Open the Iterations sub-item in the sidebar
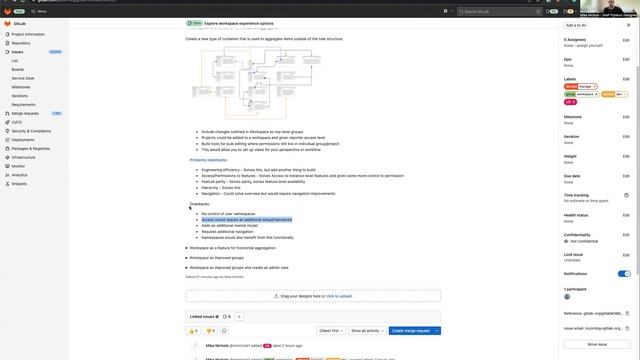Image resolution: width=640 pixels, height=360 pixels. (20, 96)
